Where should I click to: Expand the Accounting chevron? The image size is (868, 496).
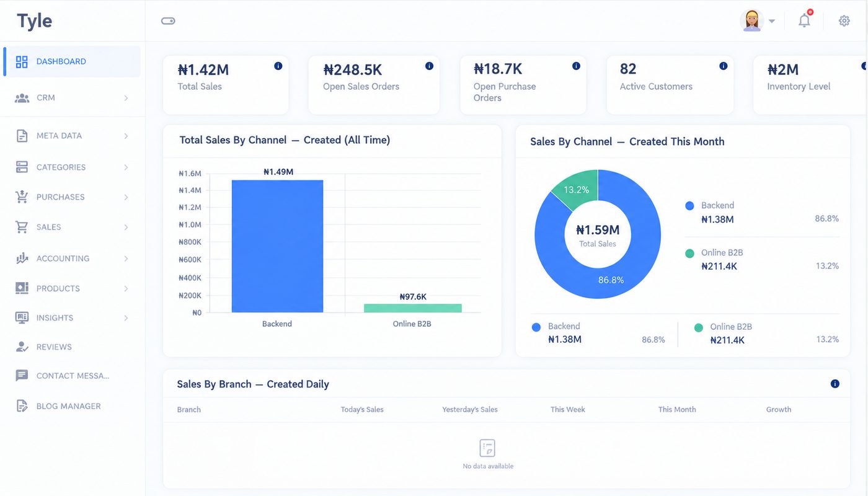126,259
